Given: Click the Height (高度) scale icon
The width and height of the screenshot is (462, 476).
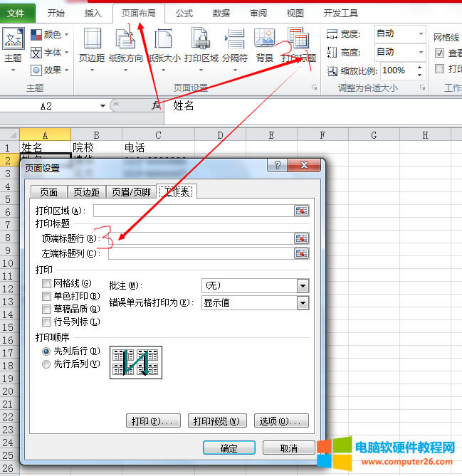Looking at the screenshot, I should [x=332, y=53].
